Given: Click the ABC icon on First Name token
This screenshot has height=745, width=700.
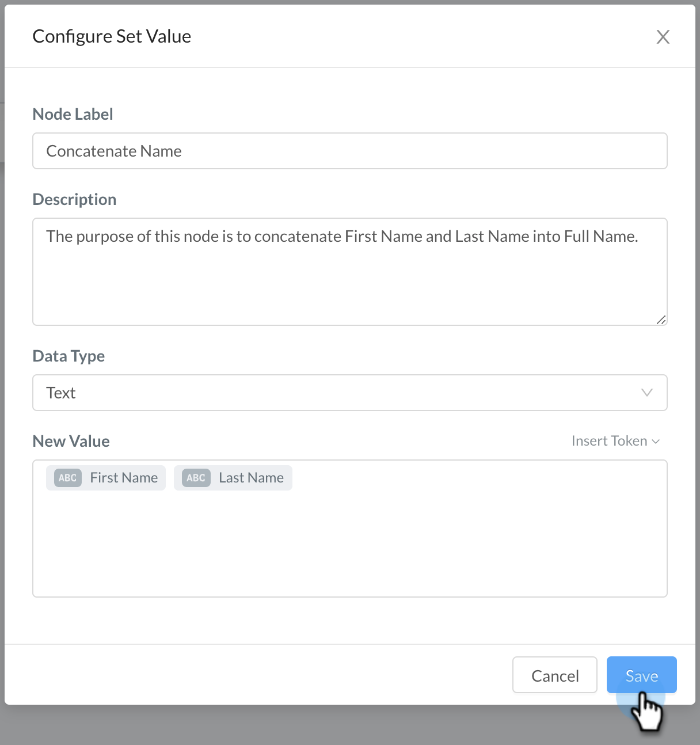Looking at the screenshot, I should point(68,478).
